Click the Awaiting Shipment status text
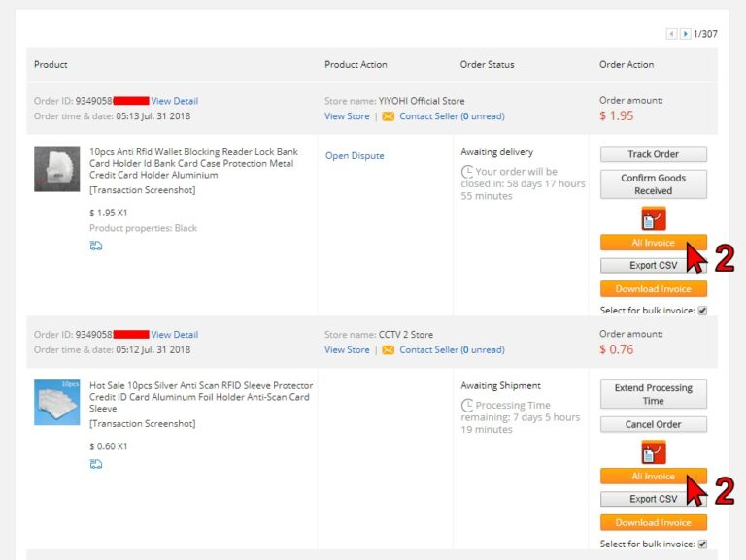746x560 pixels. coord(500,385)
